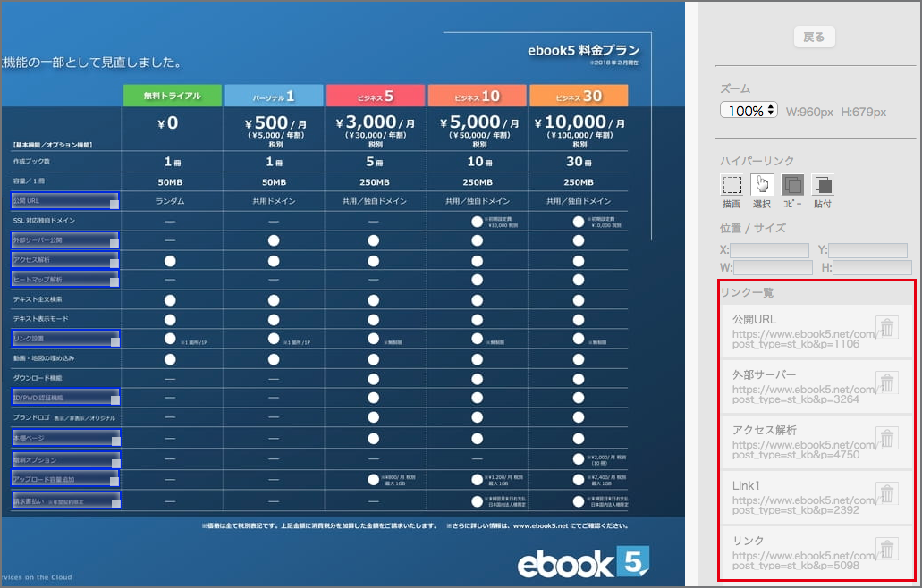Click the リンク一覧 list header
922x588 pixels.
pos(747,292)
